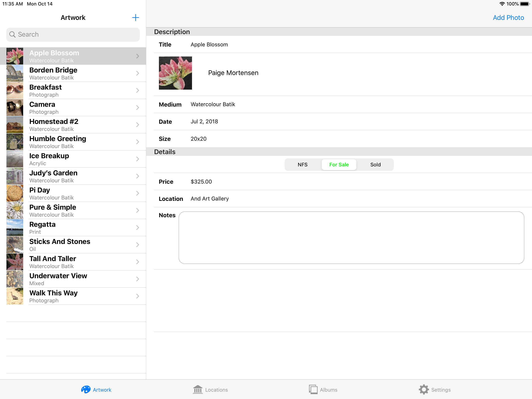Tap the chevron for Walk This Way
The image size is (532, 399).
(x=137, y=296)
